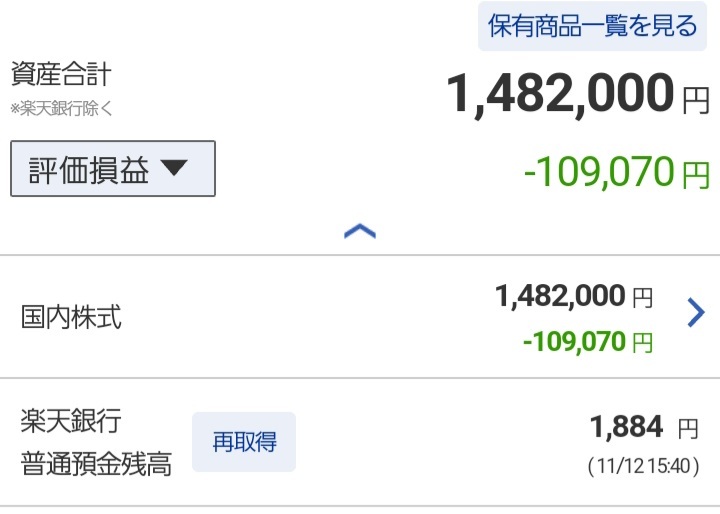Click the green 円 unit beside the large -109,070
Image resolution: width=720 pixels, height=514 pixels.
[696, 176]
